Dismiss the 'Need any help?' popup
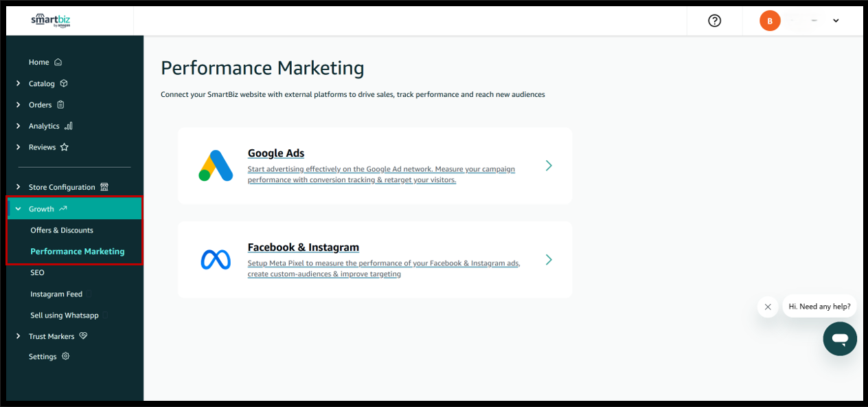The width and height of the screenshot is (868, 407). pos(768,307)
